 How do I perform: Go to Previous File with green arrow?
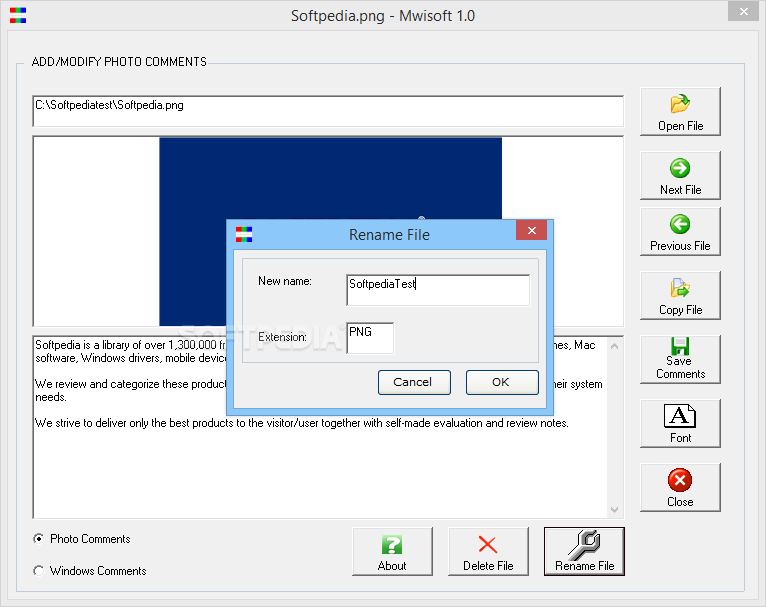(680, 231)
